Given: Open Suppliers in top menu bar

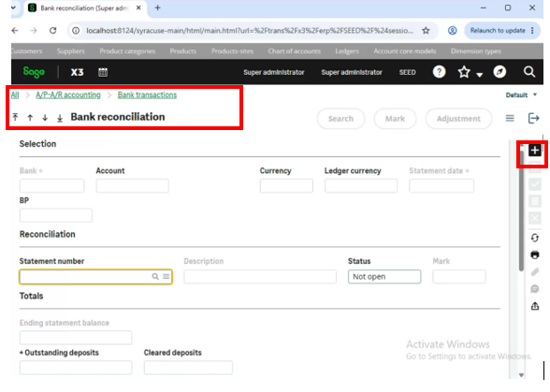Looking at the screenshot, I should [70, 51].
